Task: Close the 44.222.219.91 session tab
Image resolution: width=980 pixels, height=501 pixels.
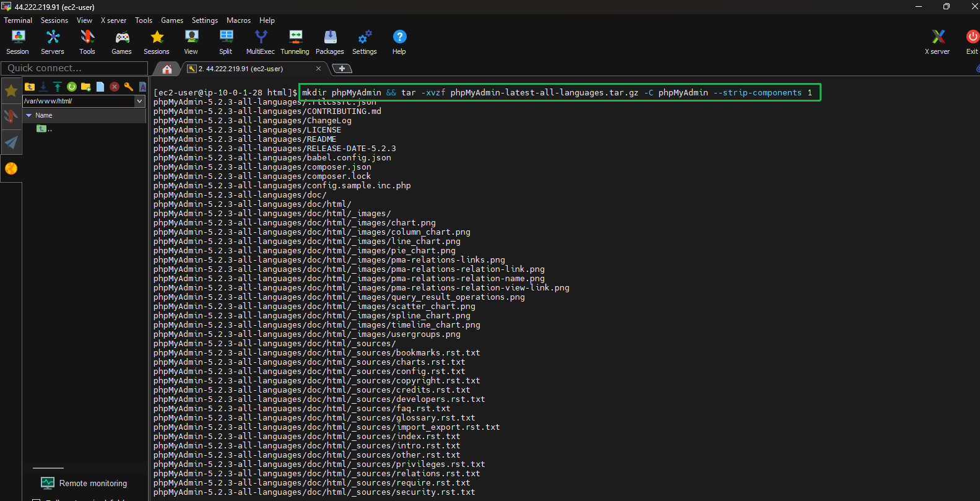Action: (318, 69)
